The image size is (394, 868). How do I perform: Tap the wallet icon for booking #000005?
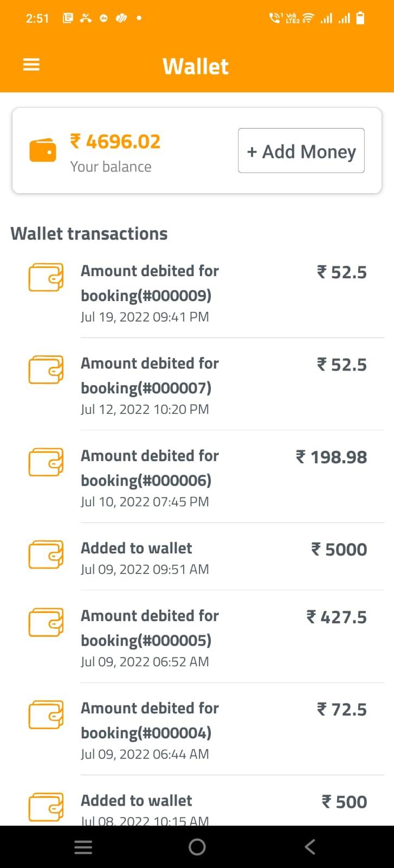(46, 622)
